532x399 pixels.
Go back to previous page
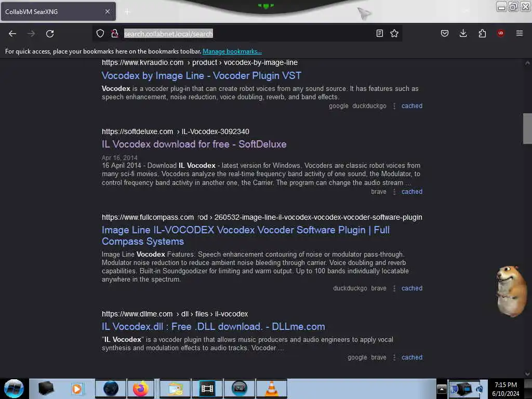point(12,34)
